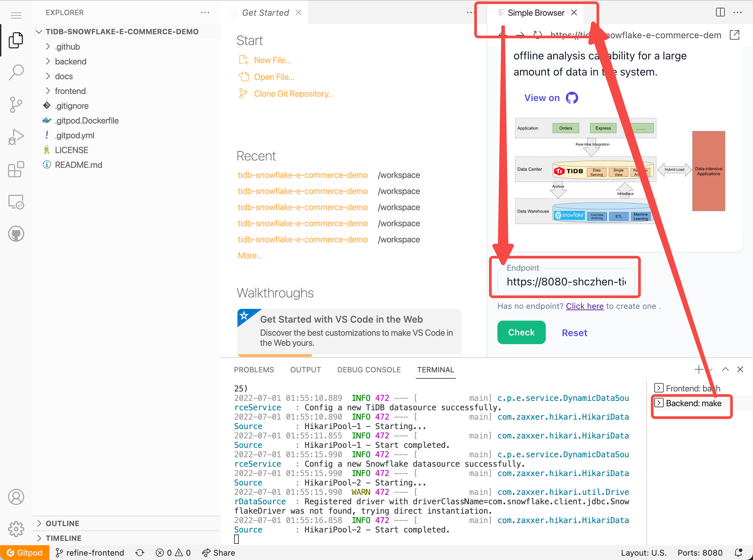Click the 'Click here' endpoint link
Screen dimensions: 753x560
point(584,306)
